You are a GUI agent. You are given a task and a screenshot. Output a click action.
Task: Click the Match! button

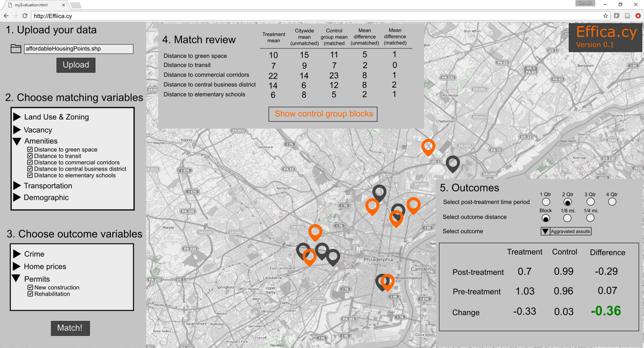click(x=70, y=328)
